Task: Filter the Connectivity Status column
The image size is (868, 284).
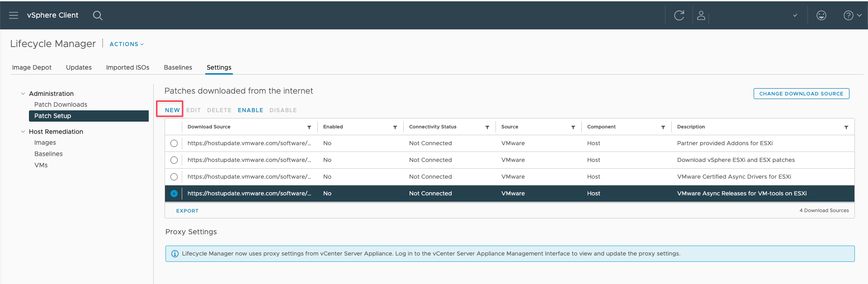Action: coord(487,127)
